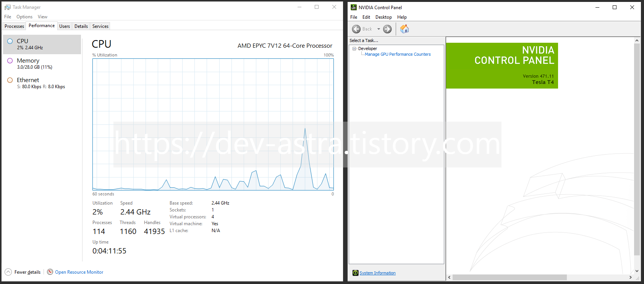Open the Back history dropdown arrow
The height and width of the screenshot is (284, 644).
[379, 29]
